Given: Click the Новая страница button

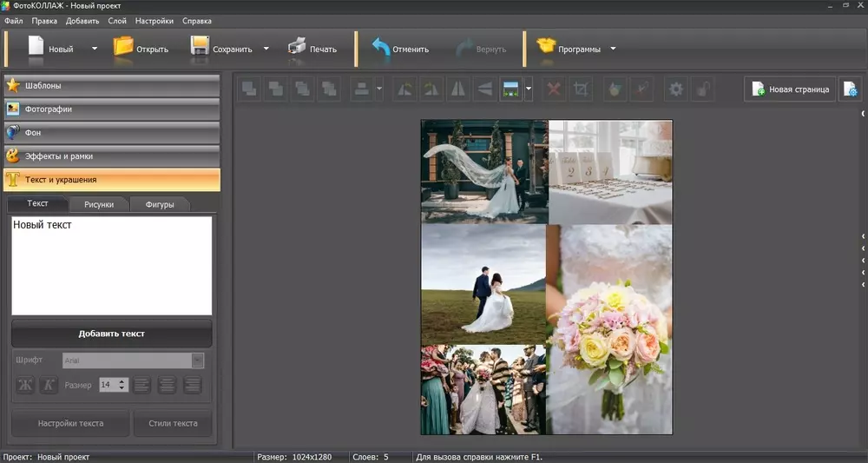Looking at the screenshot, I should point(790,89).
